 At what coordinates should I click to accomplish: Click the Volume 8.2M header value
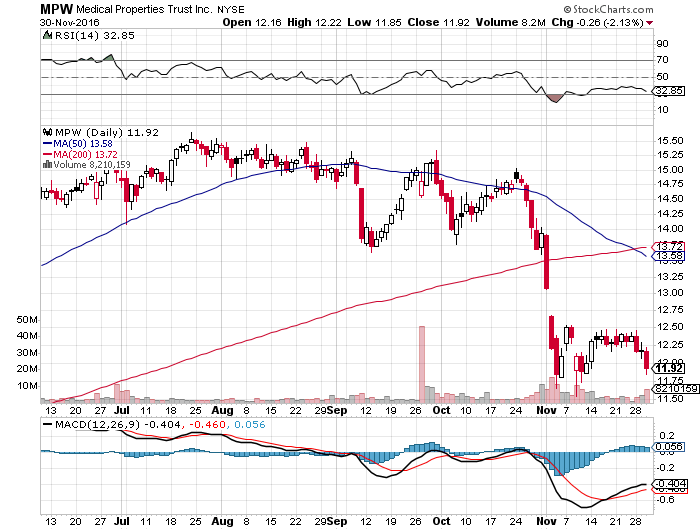click(511, 22)
